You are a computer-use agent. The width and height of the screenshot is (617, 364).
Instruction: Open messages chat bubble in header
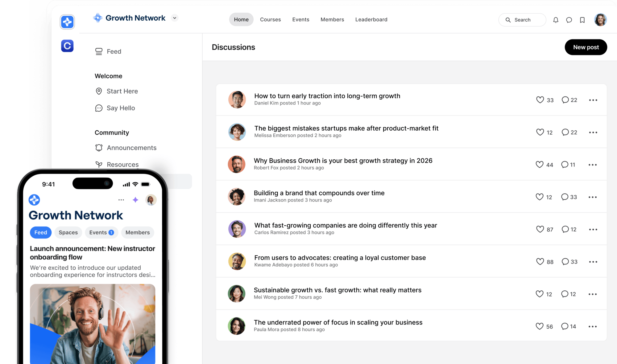click(x=569, y=20)
